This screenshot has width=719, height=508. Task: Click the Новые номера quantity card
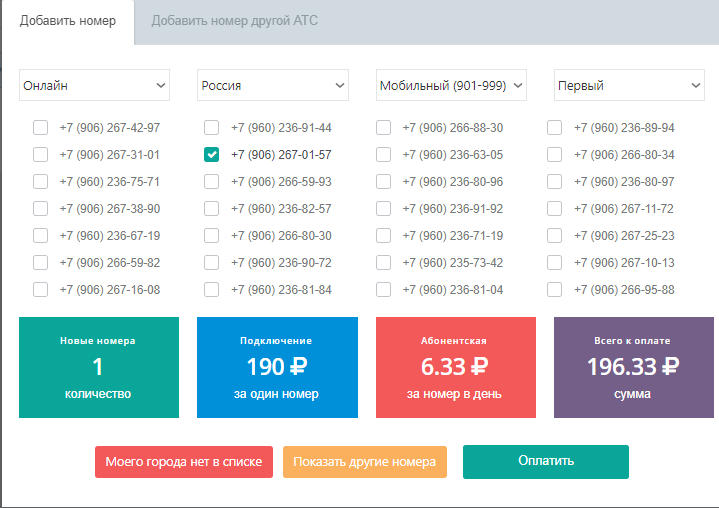[99, 367]
